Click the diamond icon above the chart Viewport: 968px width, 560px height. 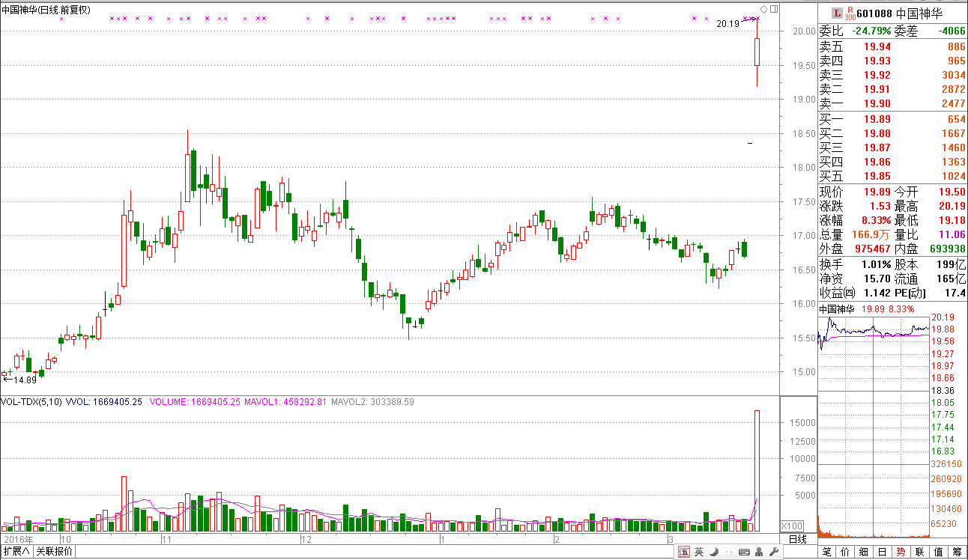[764, 9]
